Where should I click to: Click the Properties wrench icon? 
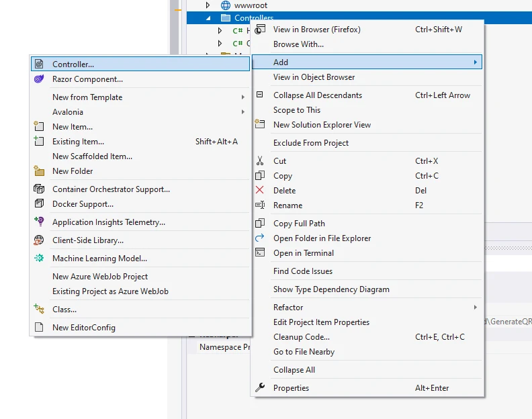tap(260, 388)
